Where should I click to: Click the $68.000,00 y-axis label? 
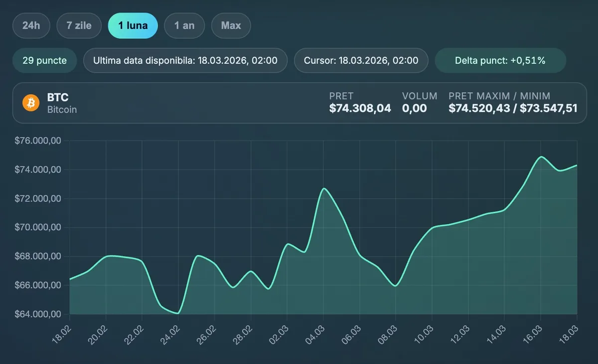coord(38,256)
